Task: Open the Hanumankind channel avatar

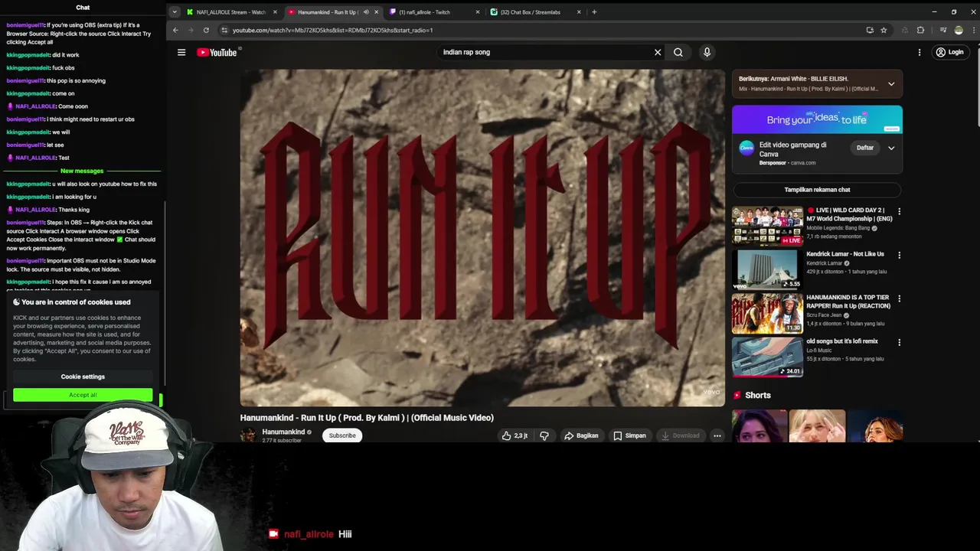Action: pyautogui.click(x=248, y=435)
